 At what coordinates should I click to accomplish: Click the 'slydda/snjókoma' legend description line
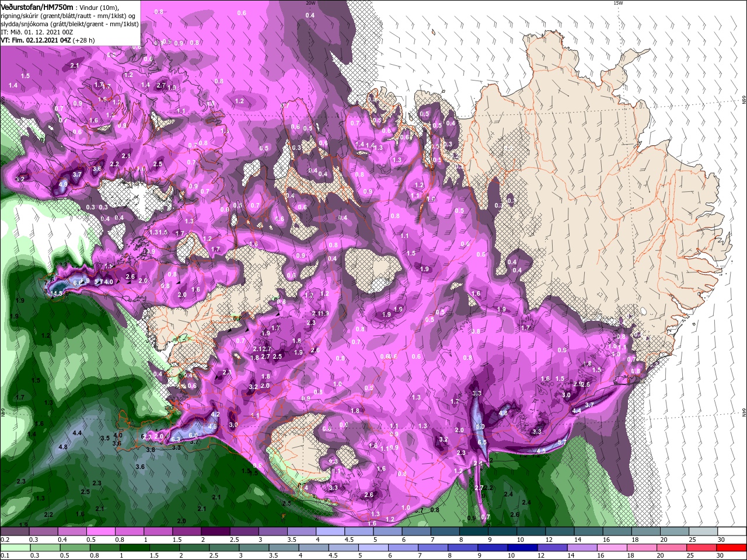tap(69, 24)
